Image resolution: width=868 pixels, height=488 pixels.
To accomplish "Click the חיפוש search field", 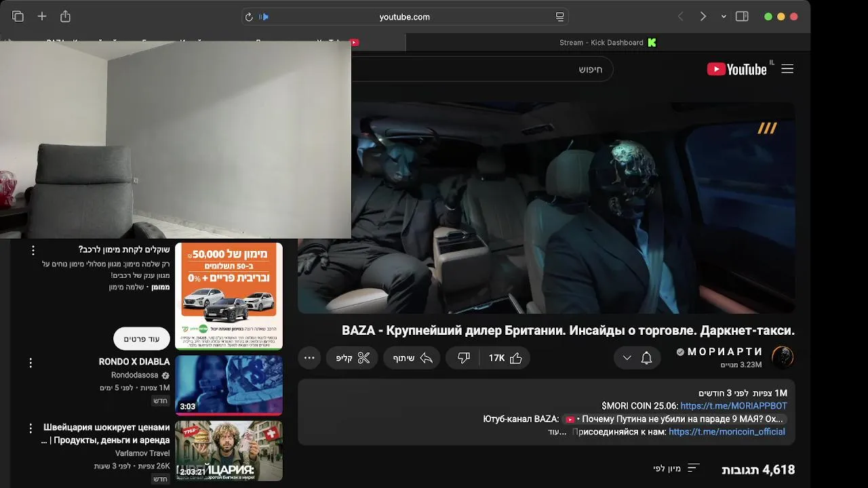I will click(481, 69).
